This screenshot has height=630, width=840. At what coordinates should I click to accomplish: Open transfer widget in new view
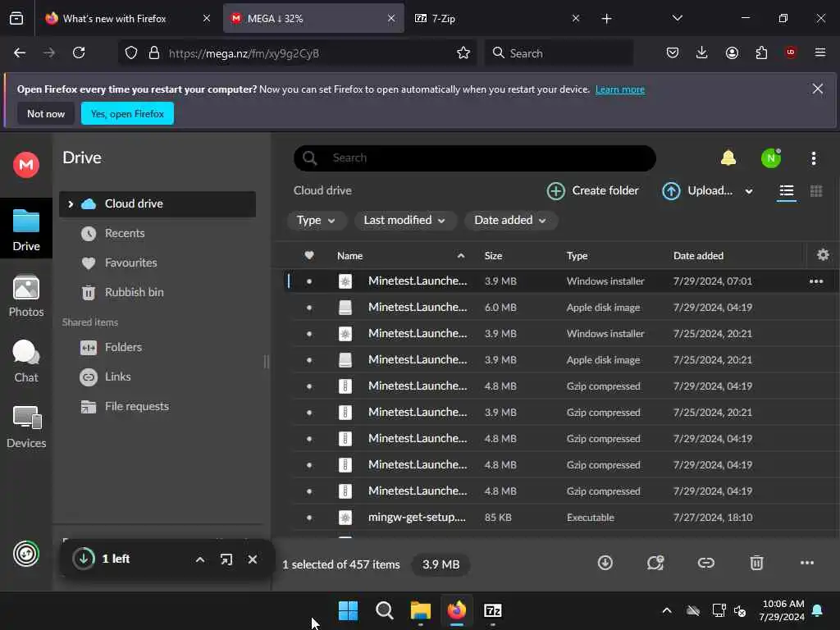click(x=226, y=559)
